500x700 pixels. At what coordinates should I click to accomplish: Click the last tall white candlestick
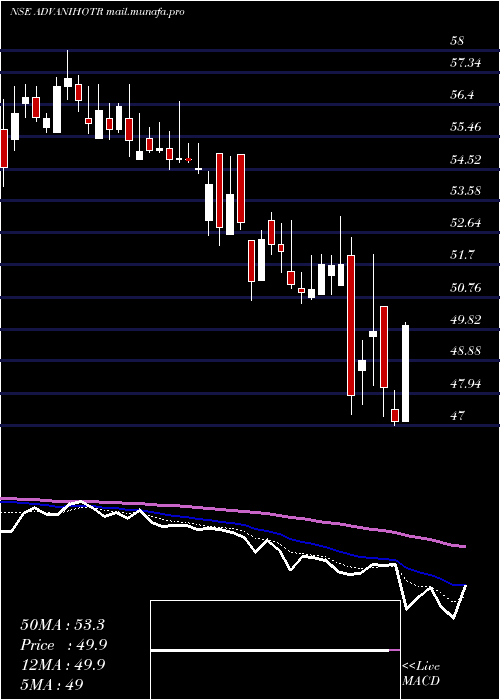(405, 373)
